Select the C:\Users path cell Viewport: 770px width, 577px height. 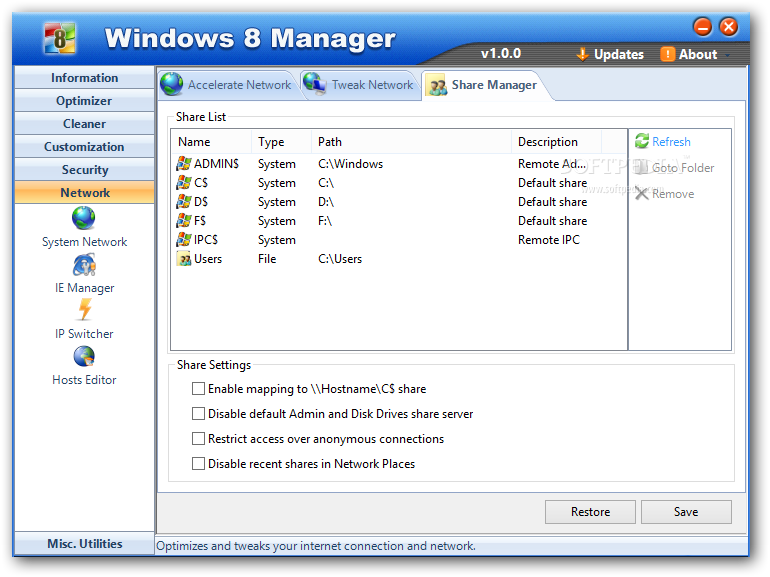[x=340, y=259]
